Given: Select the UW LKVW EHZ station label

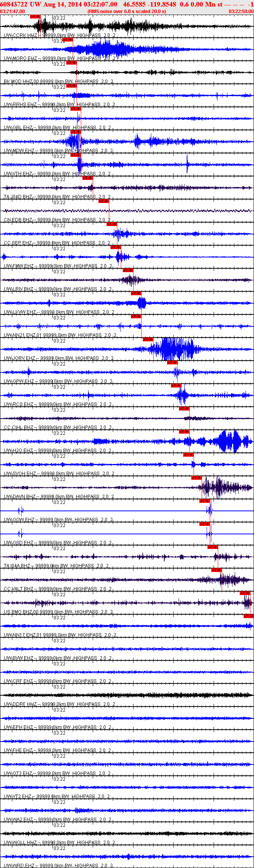Looking at the screenshot, I should [x=59, y=312].
